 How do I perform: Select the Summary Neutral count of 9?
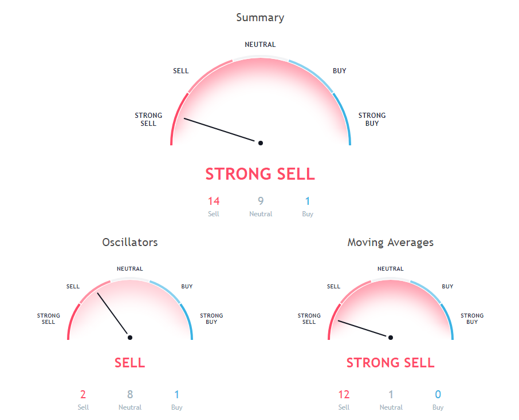tap(261, 201)
